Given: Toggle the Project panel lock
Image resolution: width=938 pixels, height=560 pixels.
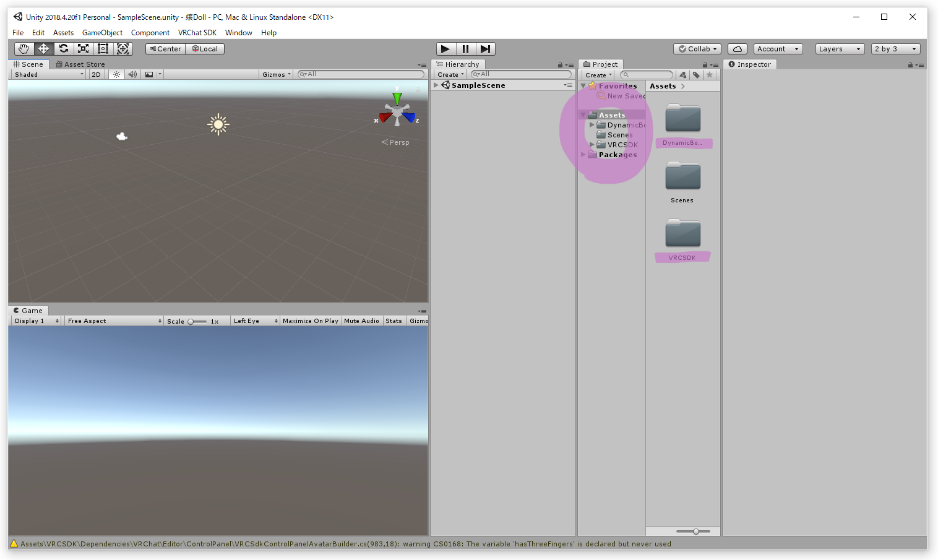Looking at the screenshot, I should point(705,65).
